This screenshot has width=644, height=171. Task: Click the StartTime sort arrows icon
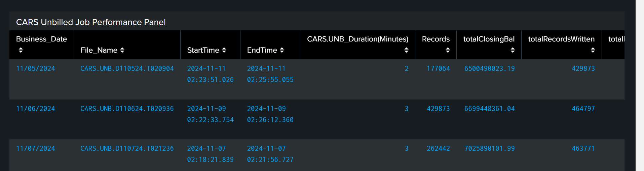click(224, 50)
